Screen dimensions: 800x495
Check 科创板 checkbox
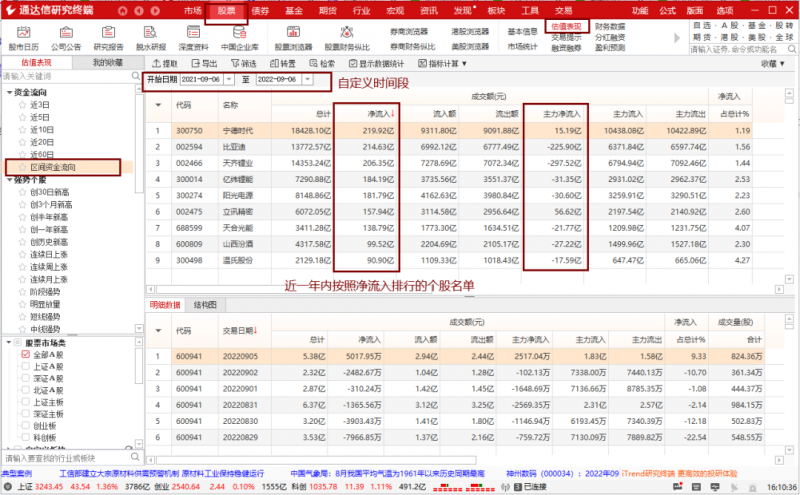[x=26, y=437]
